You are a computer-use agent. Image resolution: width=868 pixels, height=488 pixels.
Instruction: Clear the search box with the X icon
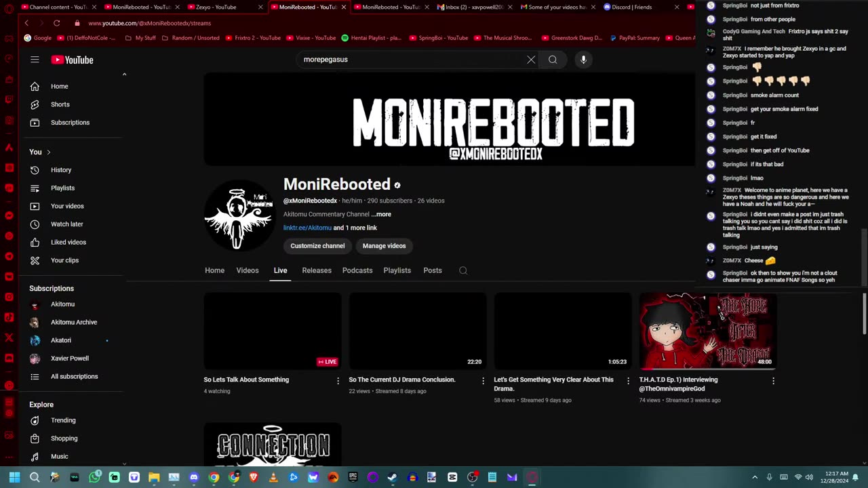pyautogui.click(x=531, y=60)
